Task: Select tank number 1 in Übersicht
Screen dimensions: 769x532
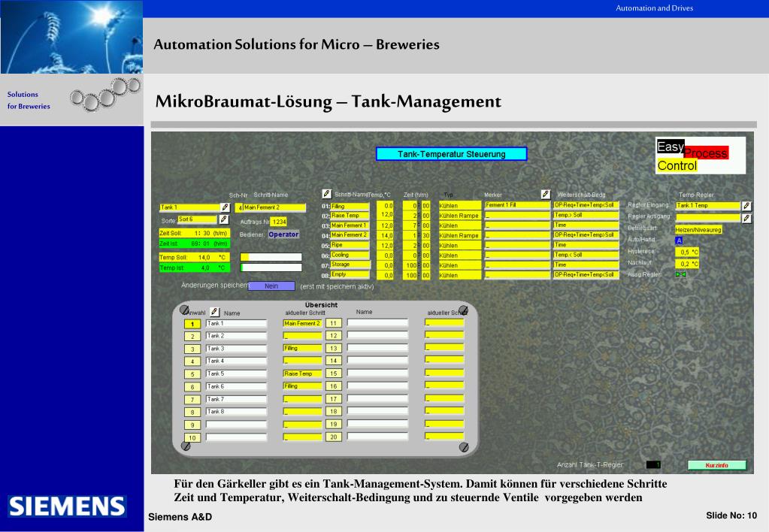Action: pos(192,324)
